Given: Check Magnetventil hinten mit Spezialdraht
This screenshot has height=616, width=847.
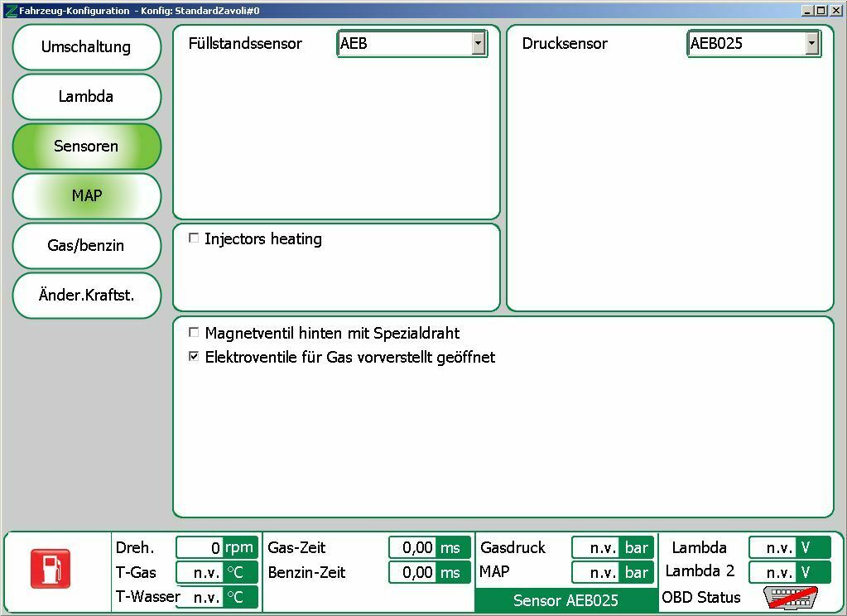Looking at the screenshot, I should coord(194,333).
